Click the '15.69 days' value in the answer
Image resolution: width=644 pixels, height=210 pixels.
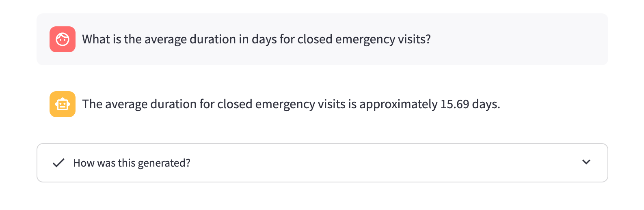coord(470,104)
